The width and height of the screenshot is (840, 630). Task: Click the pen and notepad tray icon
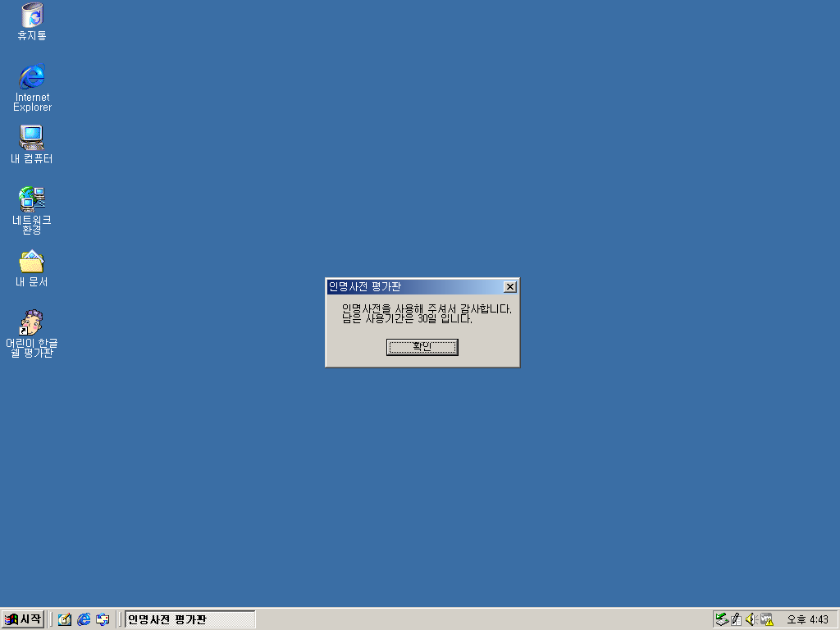tap(736, 619)
